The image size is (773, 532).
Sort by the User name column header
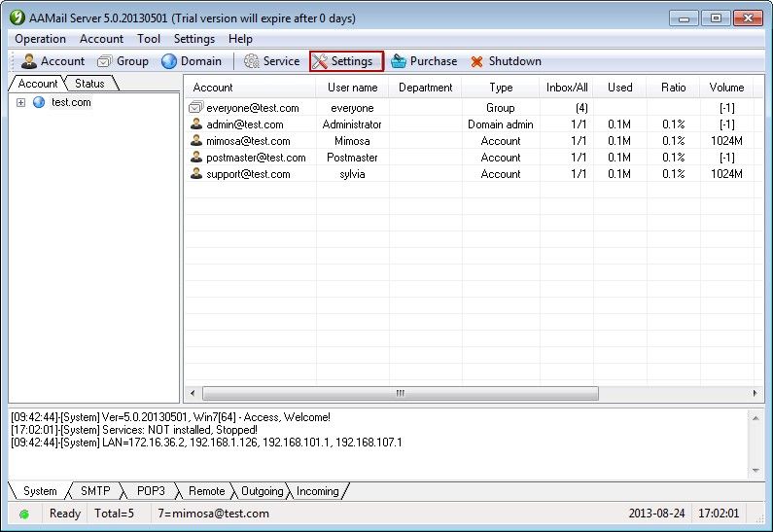click(x=353, y=88)
